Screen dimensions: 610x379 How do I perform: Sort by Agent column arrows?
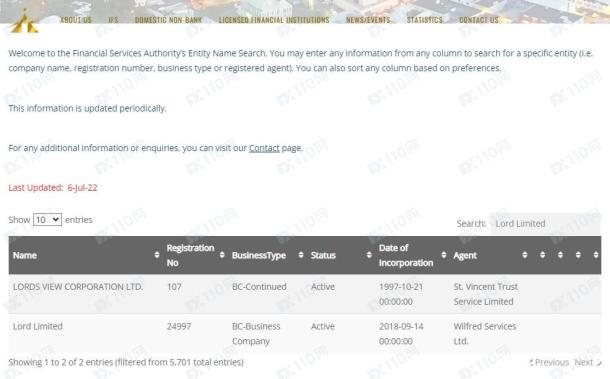(x=525, y=255)
